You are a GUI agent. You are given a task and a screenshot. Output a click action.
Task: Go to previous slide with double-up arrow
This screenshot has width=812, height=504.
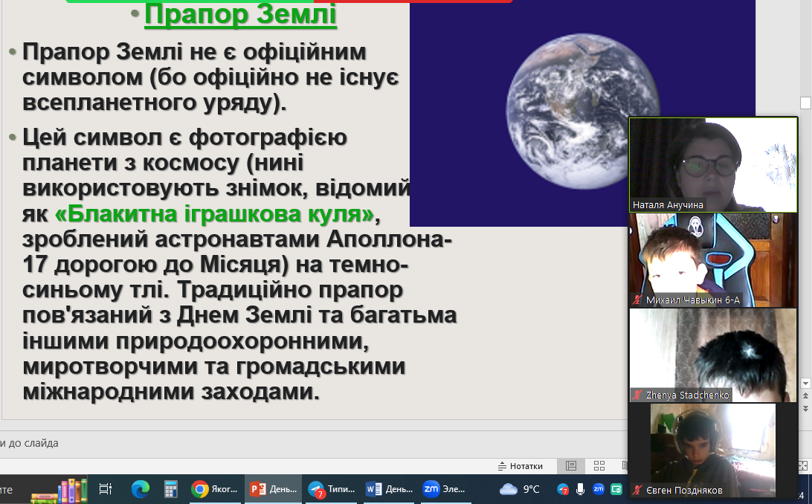pos(805,396)
